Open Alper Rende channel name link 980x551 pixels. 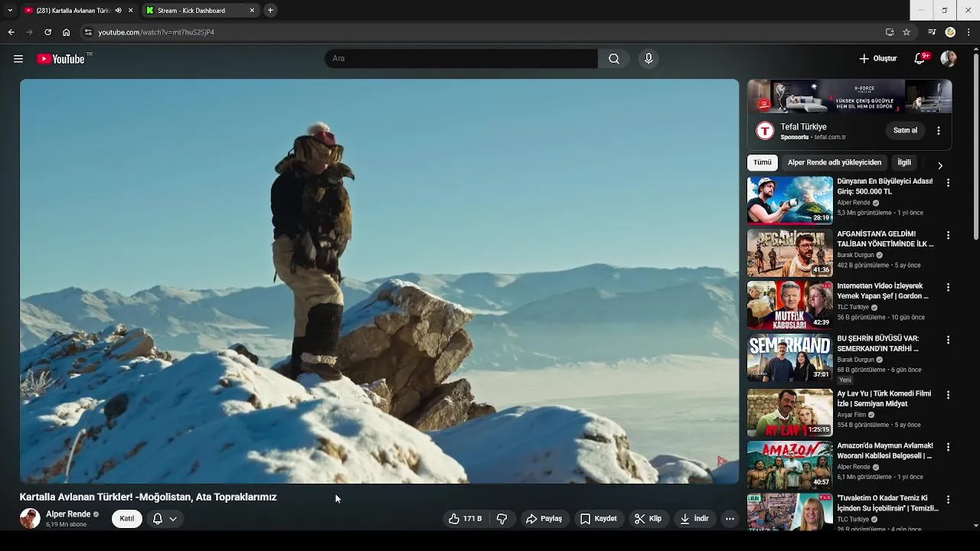pos(68,514)
